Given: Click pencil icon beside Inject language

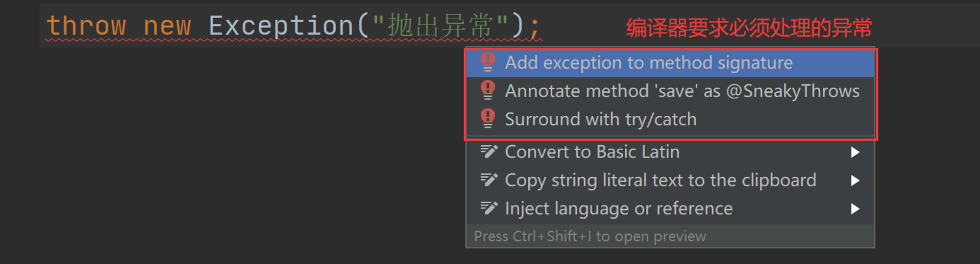Looking at the screenshot, I should 489,208.
